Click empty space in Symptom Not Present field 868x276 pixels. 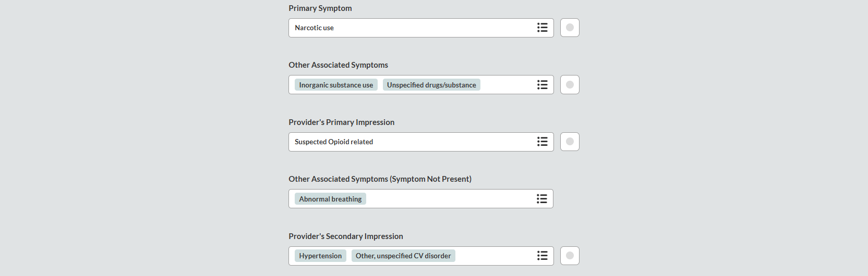(449, 199)
